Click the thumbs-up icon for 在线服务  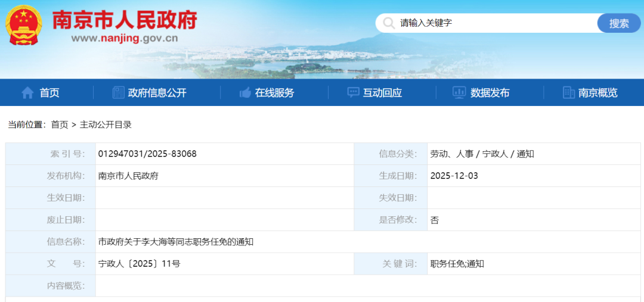[245, 93]
